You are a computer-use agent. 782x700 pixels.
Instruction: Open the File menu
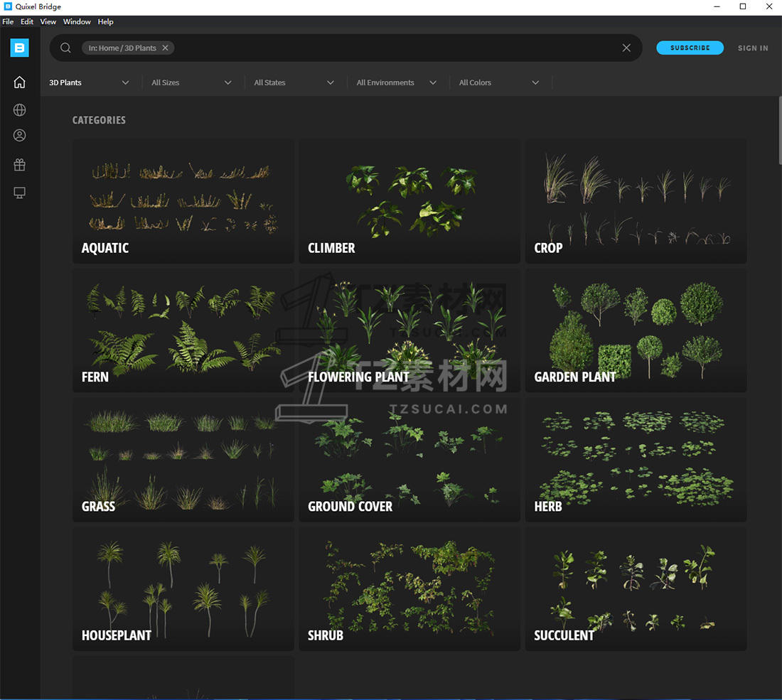pos(8,21)
